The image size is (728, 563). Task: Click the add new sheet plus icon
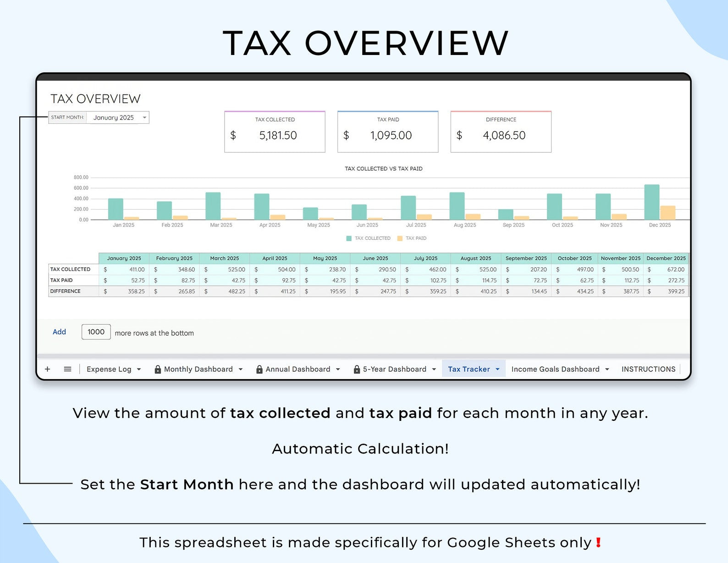(47, 369)
